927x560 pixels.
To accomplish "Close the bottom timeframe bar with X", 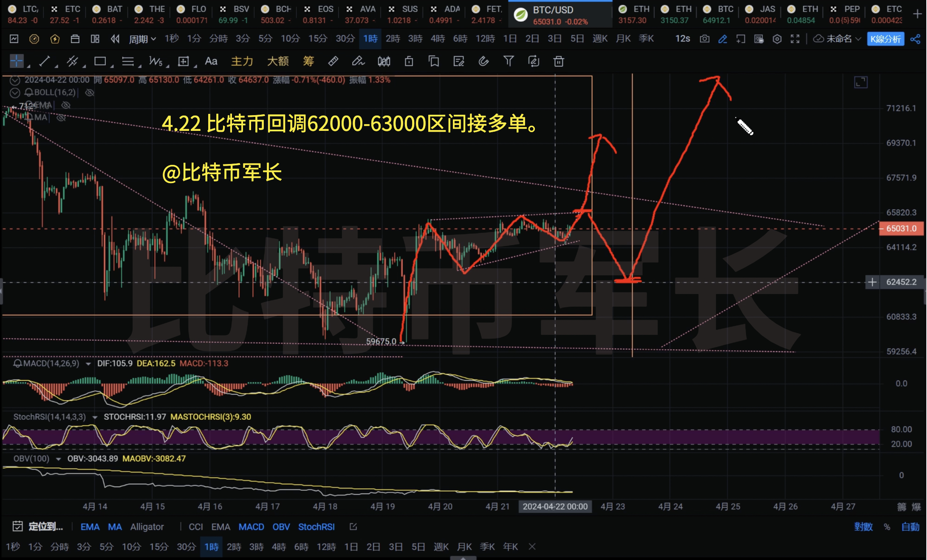I will (x=532, y=547).
